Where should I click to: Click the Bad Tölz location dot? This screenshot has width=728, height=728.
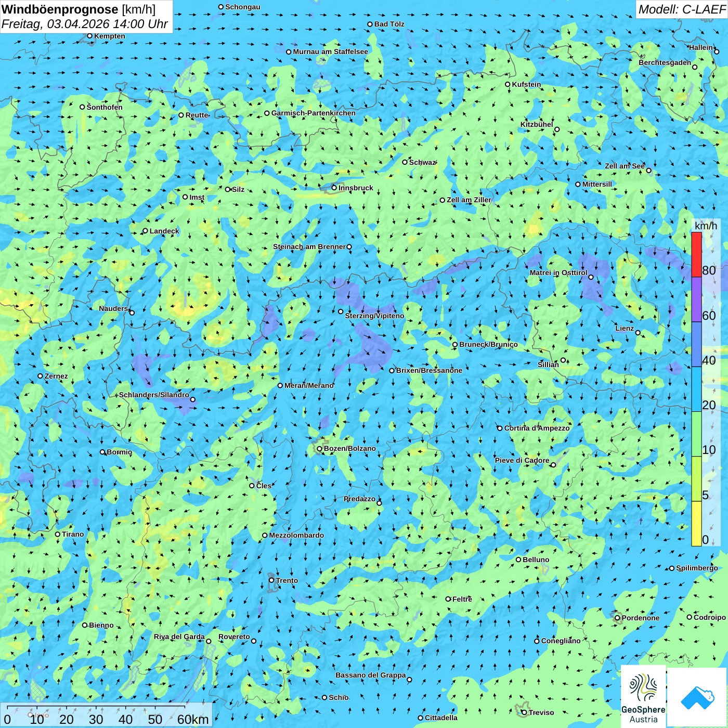(370, 24)
